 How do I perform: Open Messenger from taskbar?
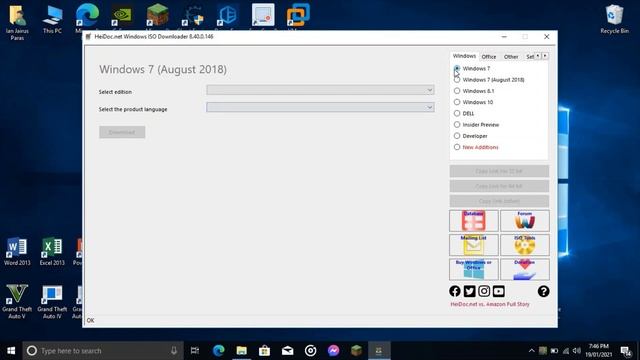coord(333,351)
